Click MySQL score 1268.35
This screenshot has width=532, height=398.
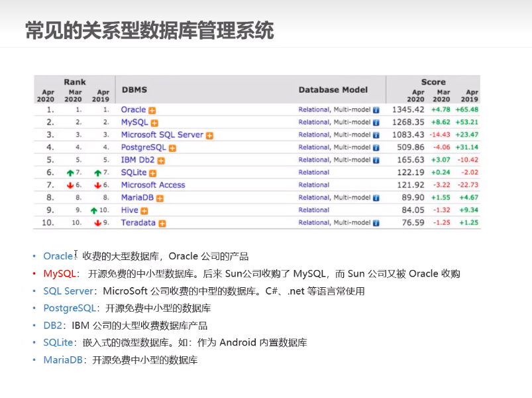point(408,122)
